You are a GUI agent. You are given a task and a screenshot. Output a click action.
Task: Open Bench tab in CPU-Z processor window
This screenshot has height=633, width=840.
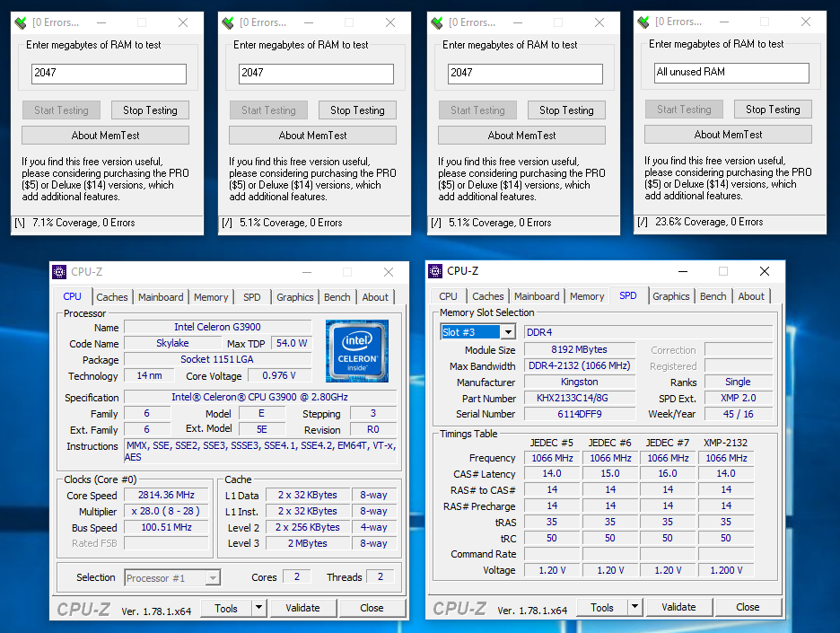click(337, 297)
